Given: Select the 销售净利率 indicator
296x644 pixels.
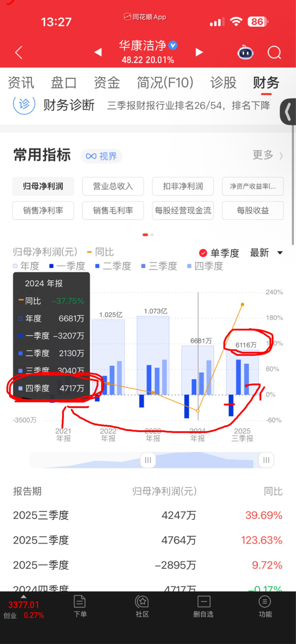Looking at the screenshot, I should pyautogui.click(x=43, y=211).
